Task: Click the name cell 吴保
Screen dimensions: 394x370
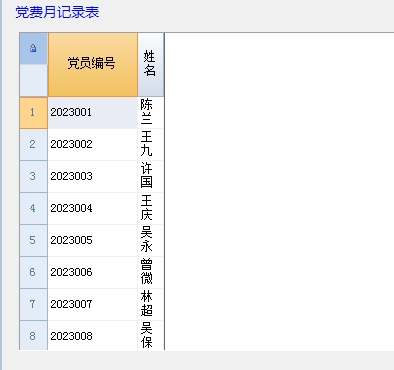Action: coord(150,336)
